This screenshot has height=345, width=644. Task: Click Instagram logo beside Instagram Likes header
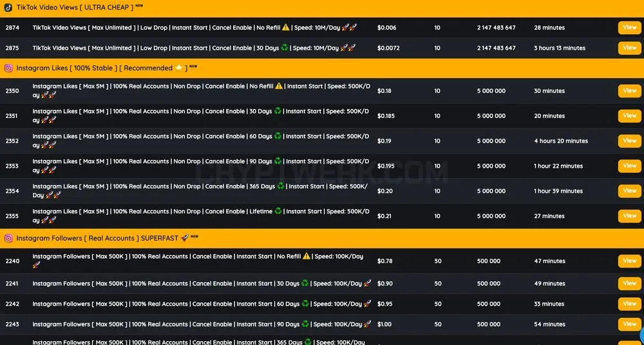(x=8, y=68)
